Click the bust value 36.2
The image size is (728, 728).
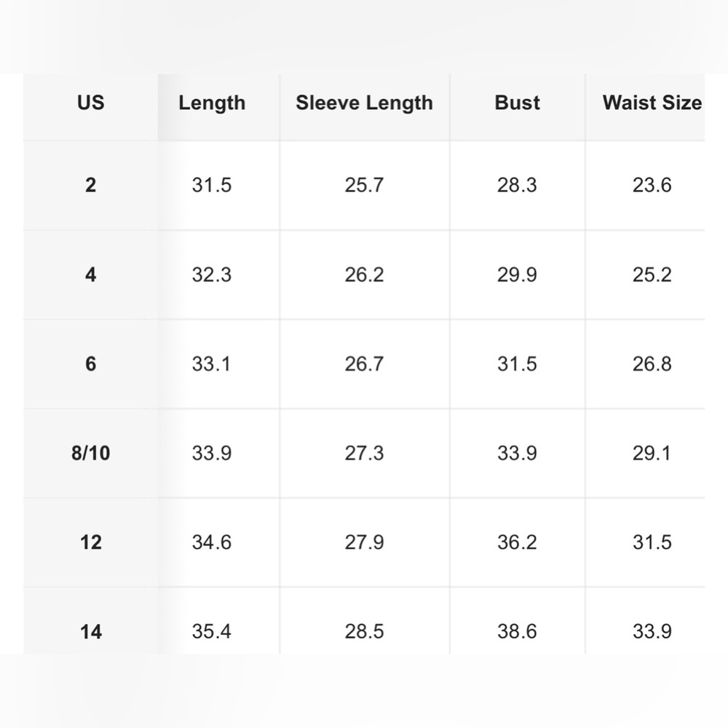pyautogui.click(x=517, y=542)
